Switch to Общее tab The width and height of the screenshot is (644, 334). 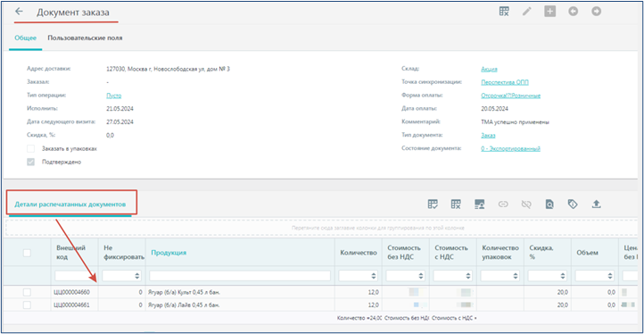(26, 38)
